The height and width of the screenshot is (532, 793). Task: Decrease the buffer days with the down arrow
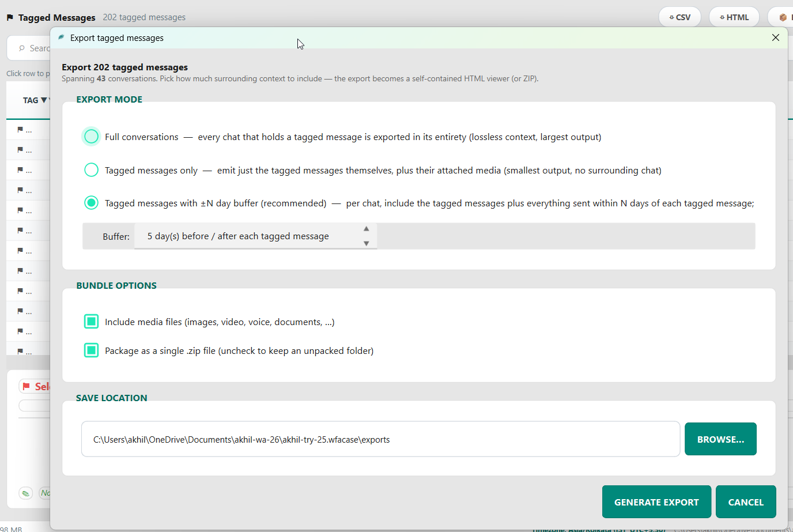tap(366, 243)
